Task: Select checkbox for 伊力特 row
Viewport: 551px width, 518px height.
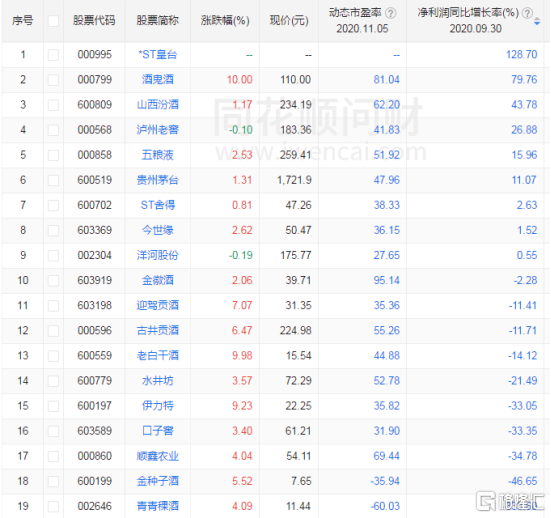Action: [53, 406]
